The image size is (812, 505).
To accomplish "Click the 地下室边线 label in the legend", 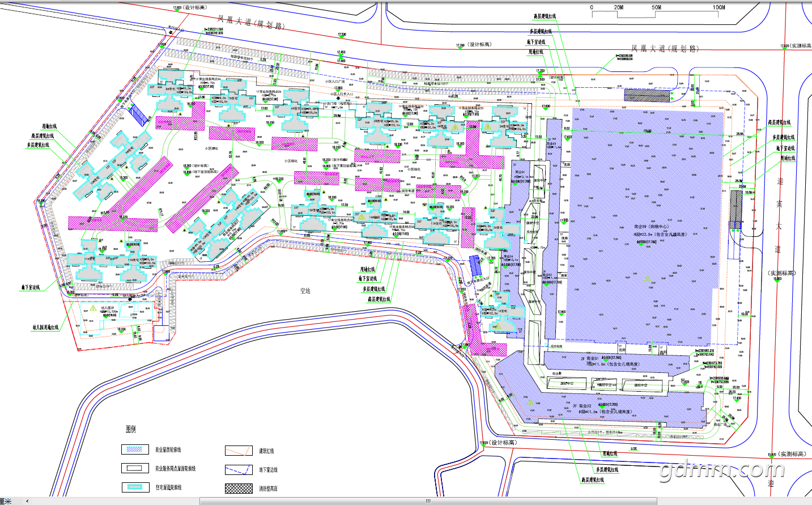I will click(269, 470).
